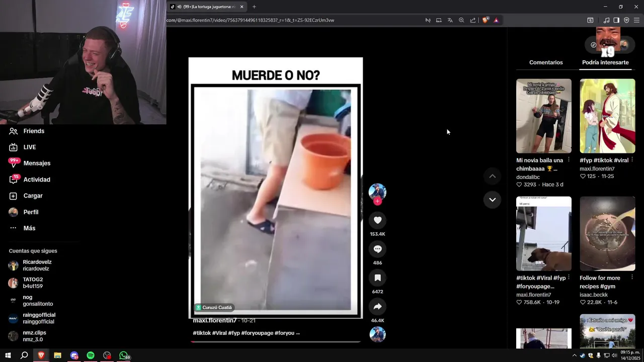Switch to Podría interesarte tab
Image resolution: width=644 pixels, height=362 pixels.
tap(605, 62)
